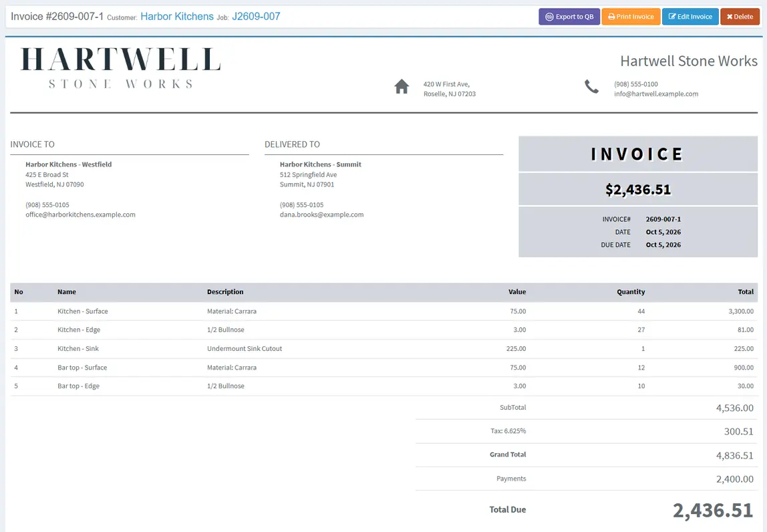The height and width of the screenshot is (532, 767).
Task: Select the Kitchen - Surface row name
Action: pos(83,311)
